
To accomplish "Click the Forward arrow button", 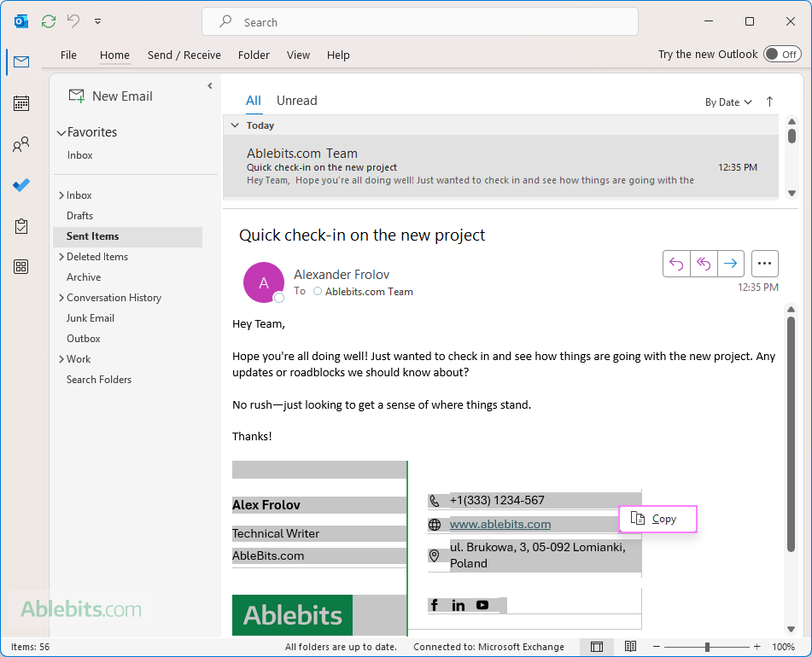I will point(731,264).
